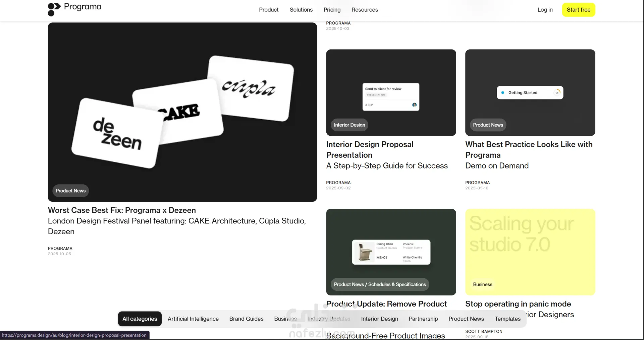This screenshot has width=644, height=340.
Task: Click Product News / Schedules & Specifications tag
Action: 380,284
